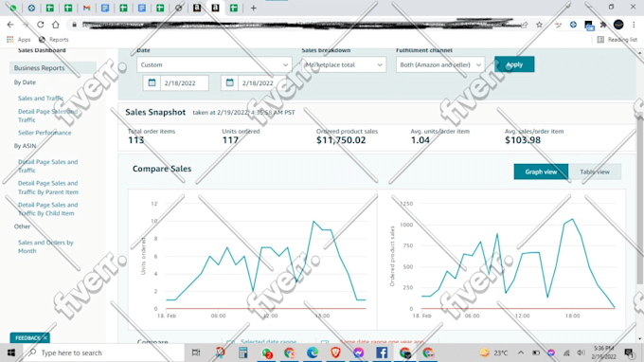Switch to the WhatsApp browser tab
The height and width of the screenshot is (362, 644).
(x=12, y=8)
